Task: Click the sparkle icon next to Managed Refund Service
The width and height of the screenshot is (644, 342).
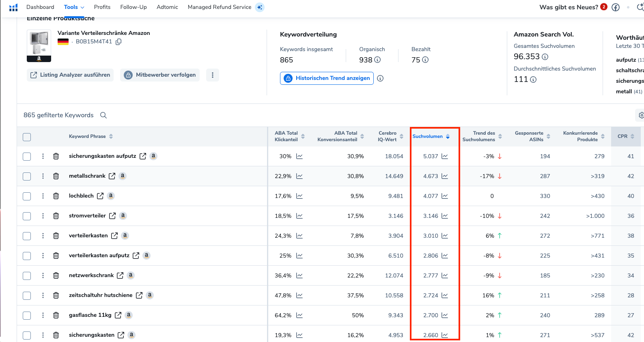Action: click(x=260, y=7)
